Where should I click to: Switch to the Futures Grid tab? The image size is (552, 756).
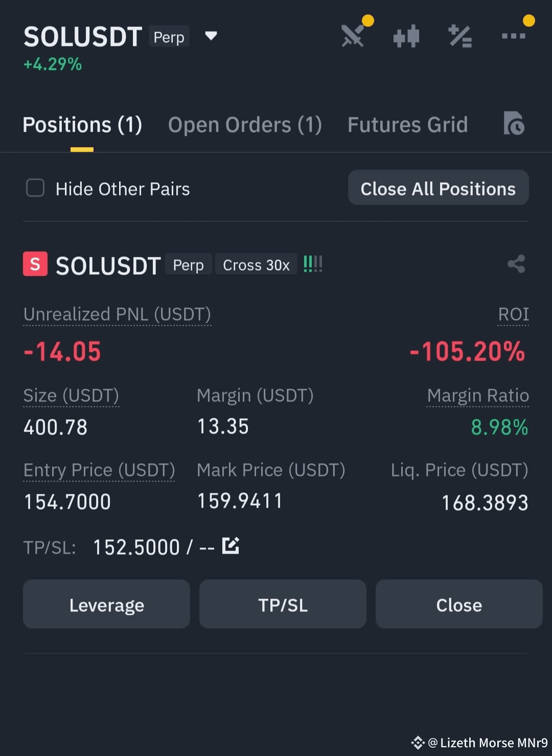(408, 125)
